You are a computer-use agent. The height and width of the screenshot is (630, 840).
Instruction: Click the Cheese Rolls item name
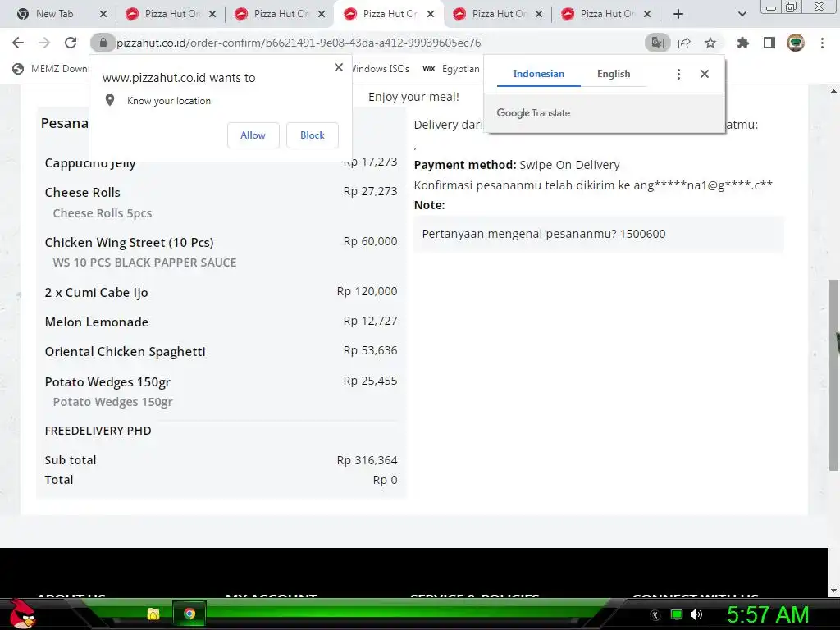[83, 192]
